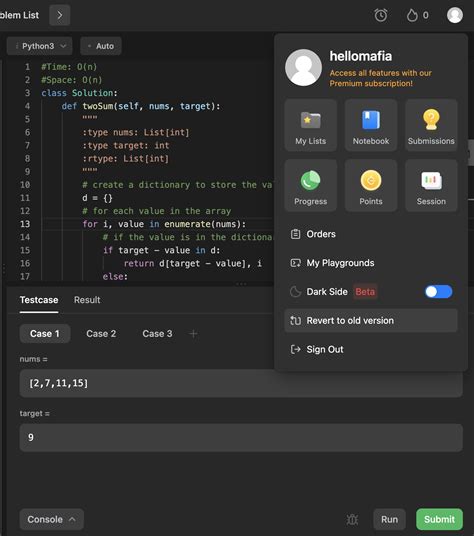The height and width of the screenshot is (536, 474).
Task: Click the ':type target: int' docstring line
Action: pos(125,146)
